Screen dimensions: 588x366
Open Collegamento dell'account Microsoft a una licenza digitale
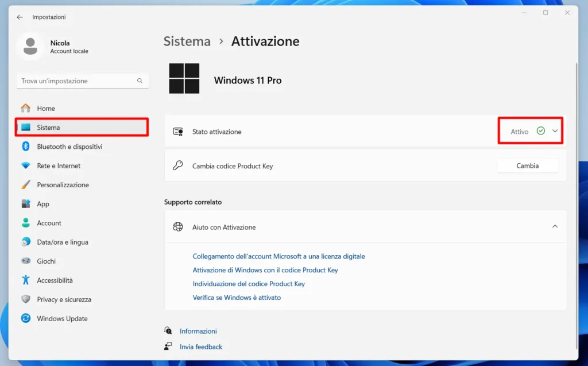[x=278, y=256]
